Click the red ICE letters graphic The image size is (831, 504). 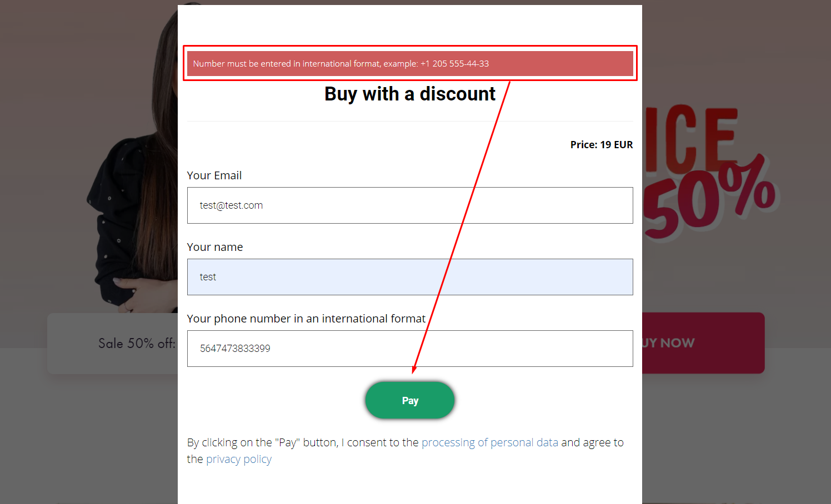[692, 138]
